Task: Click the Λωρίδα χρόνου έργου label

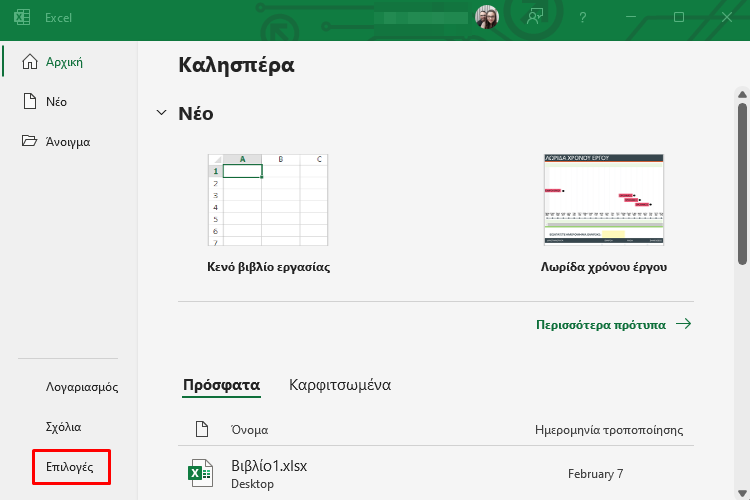Action: (x=604, y=267)
